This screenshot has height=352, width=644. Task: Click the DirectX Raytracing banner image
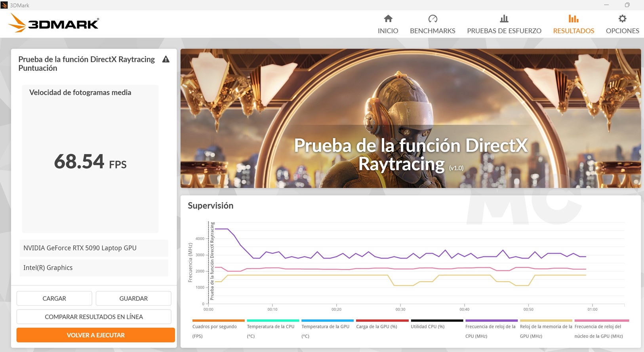pyautogui.click(x=411, y=118)
